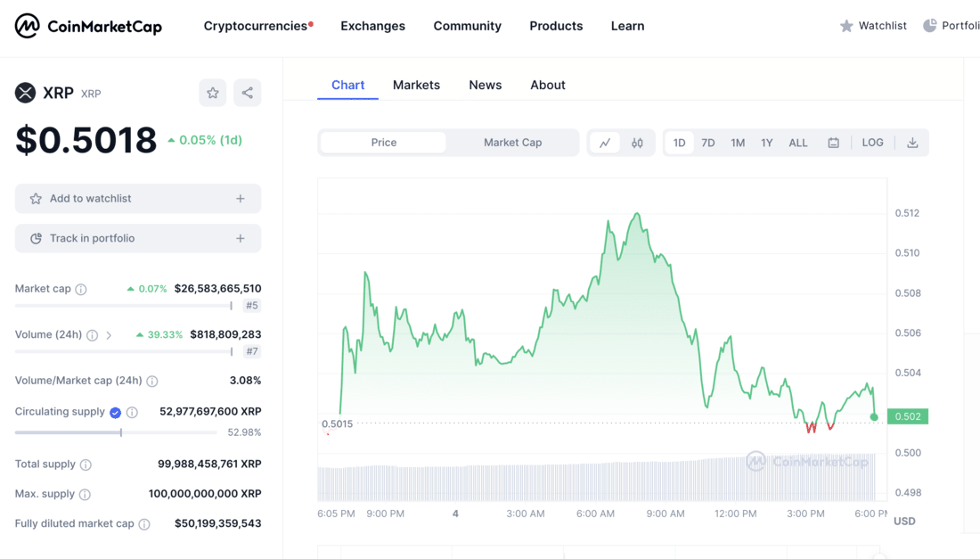Switch to About tab

coord(548,85)
